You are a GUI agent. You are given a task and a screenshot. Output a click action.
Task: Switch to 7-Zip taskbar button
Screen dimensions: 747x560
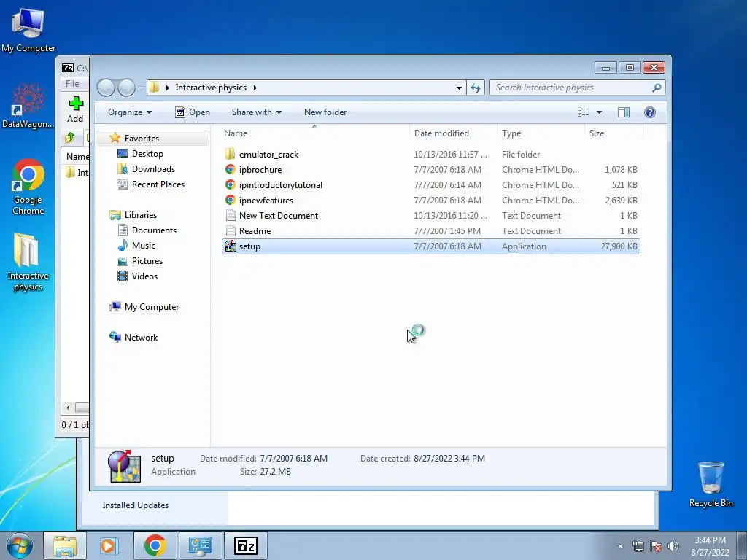pos(246,545)
